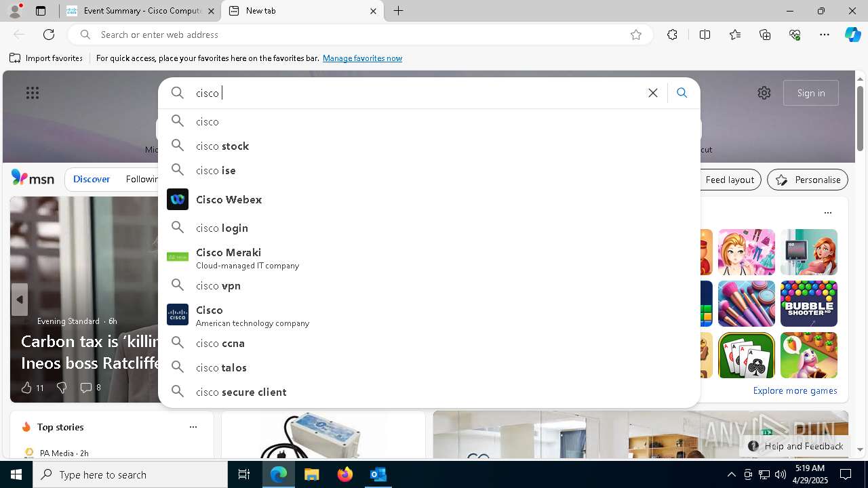Image resolution: width=868 pixels, height=488 pixels.
Task: Open the Copilot sidebar icon
Action: click(852, 35)
